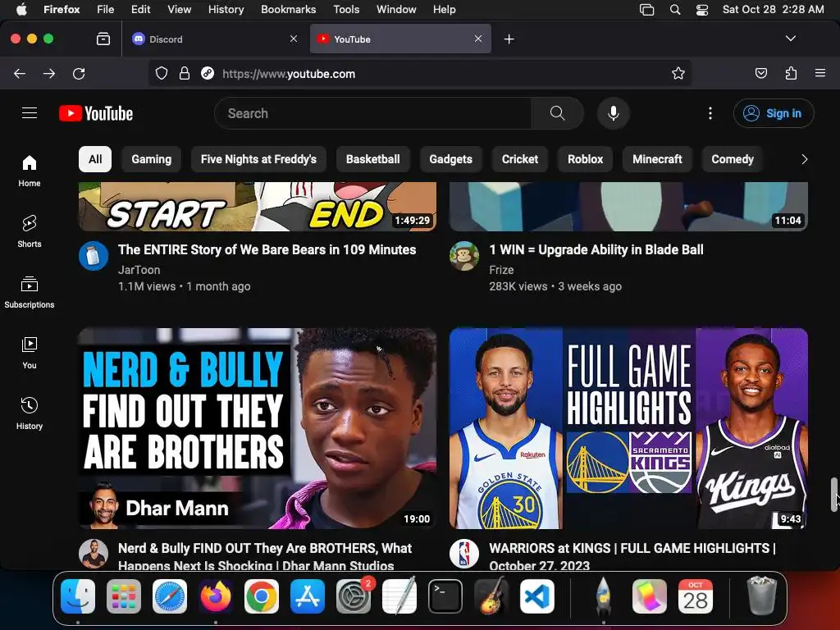Open the site permissions icon in address bar
The image size is (840, 630).
pyautogui.click(x=208, y=73)
